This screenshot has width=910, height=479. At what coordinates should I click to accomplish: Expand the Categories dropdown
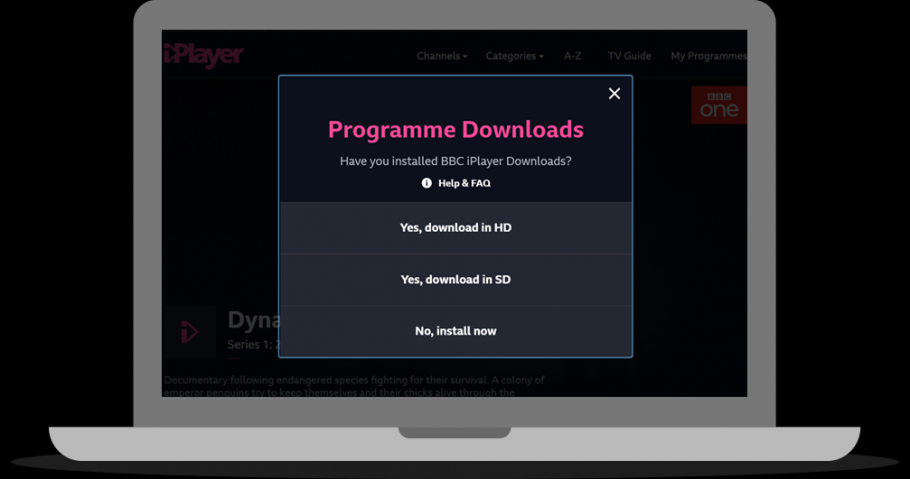514,56
